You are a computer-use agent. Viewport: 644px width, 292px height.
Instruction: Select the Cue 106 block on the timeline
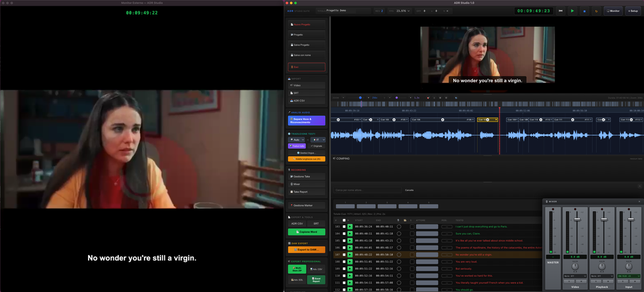tap(442, 120)
